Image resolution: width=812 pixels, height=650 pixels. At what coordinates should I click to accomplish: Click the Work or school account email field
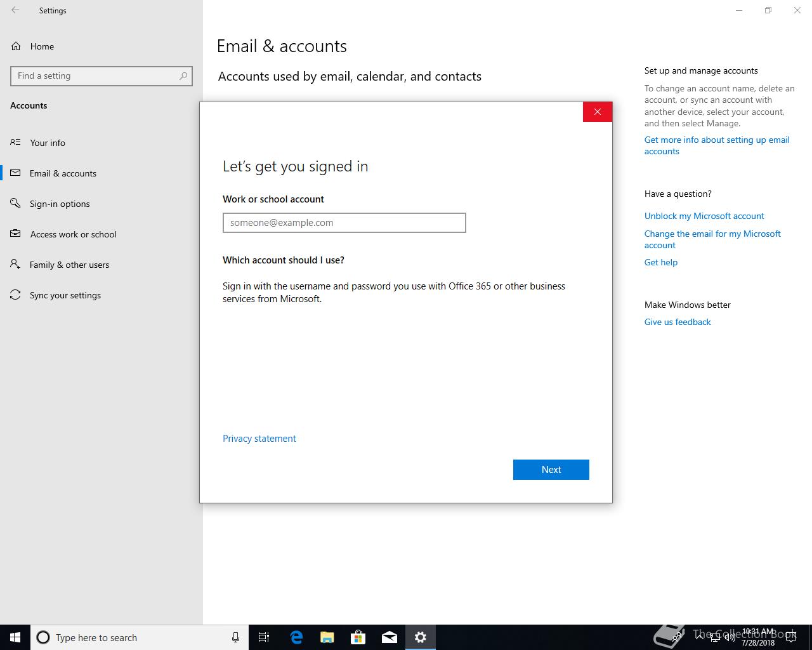pos(344,223)
